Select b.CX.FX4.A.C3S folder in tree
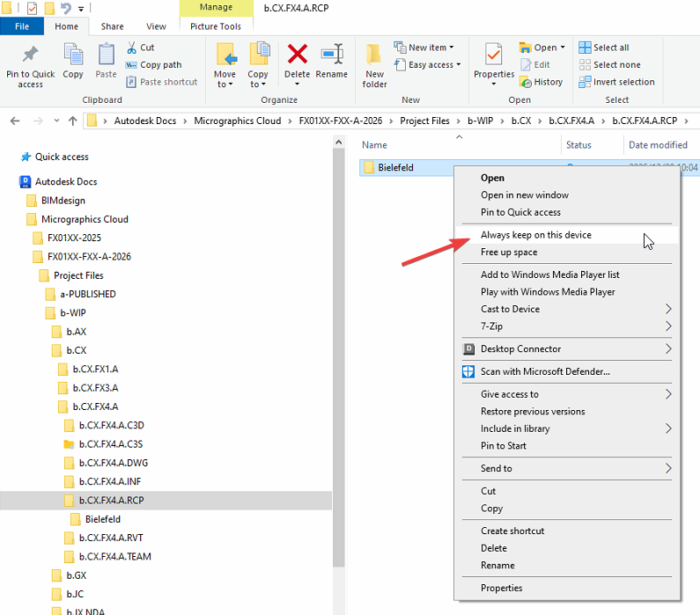Screen dimensions: 700x615 click(111, 444)
